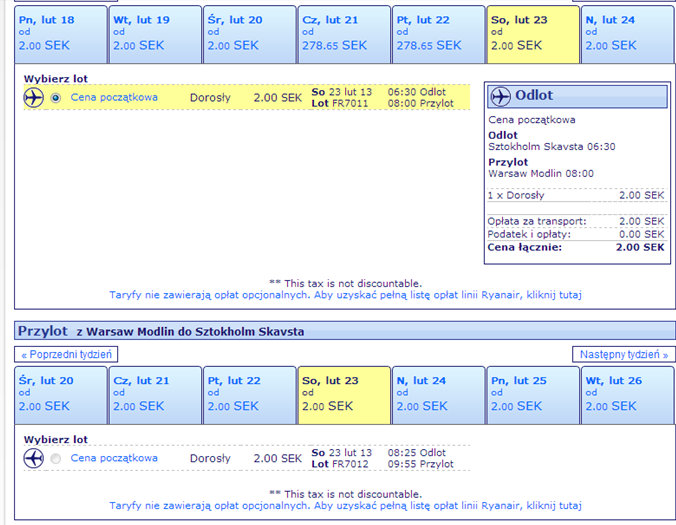676x525 pixels.
Task: Click the airplane icon beside flight FR7012
Action: point(34,458)
